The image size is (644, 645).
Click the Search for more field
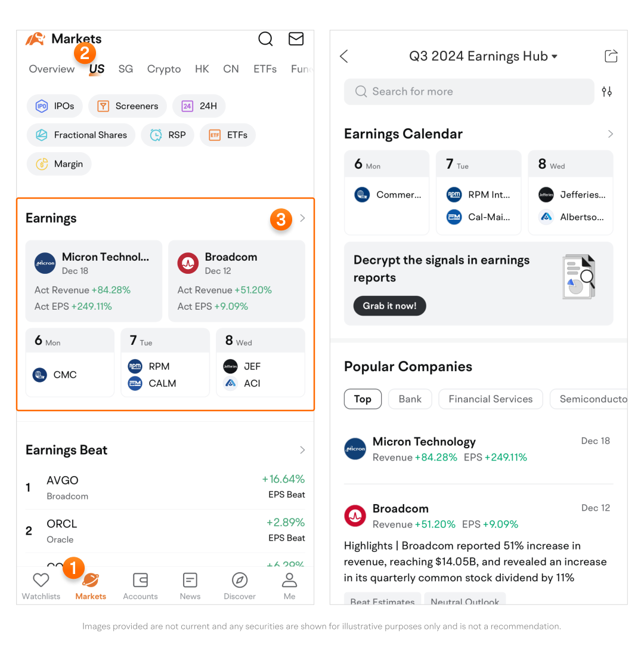[469, 92]
